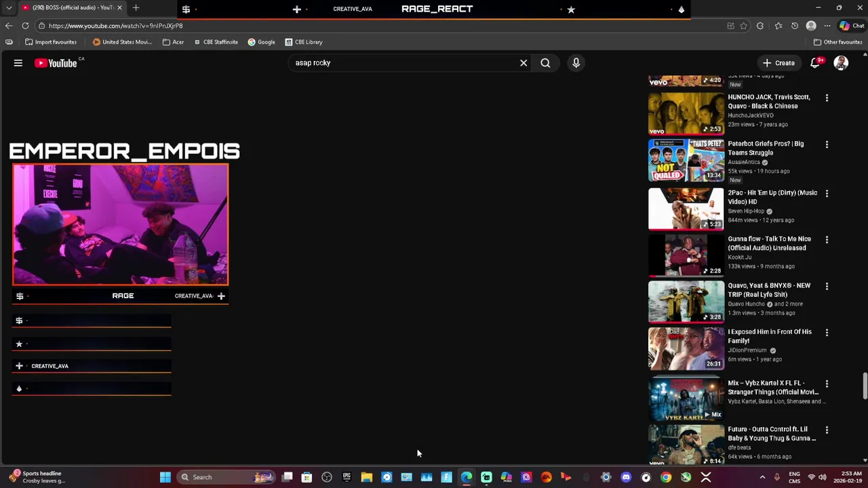Viewport: 868px width, 488px height.
Task: Open options for Future Outta Control
Action: [827, 430]
